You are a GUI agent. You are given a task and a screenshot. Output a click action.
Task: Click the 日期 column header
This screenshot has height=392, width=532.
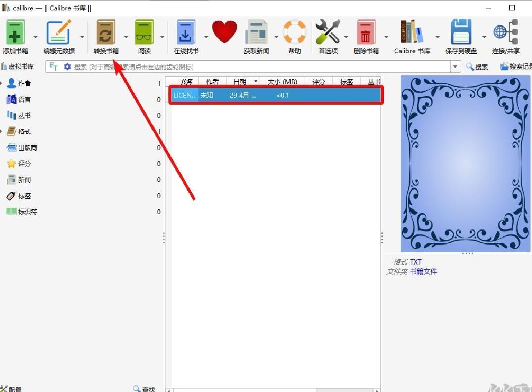[243, 81]
